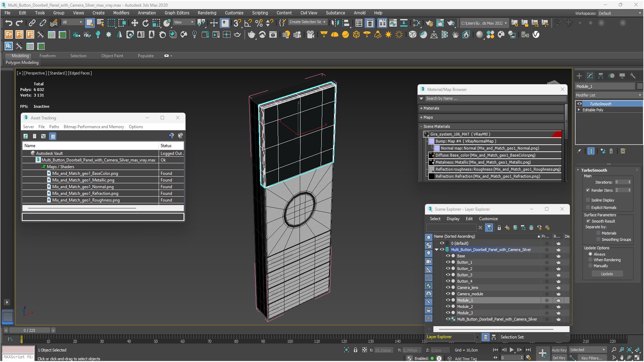
Task: Toggle TurboSmooth modifier eye icon
Action: coord(579,104)
